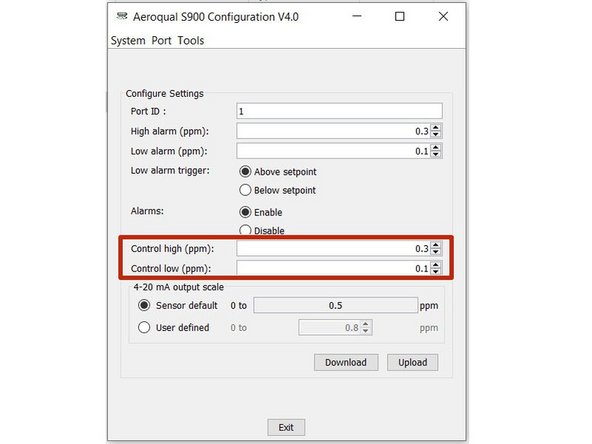
Task: Decrease User defined scale with down arrow
Action: (365, 331)
